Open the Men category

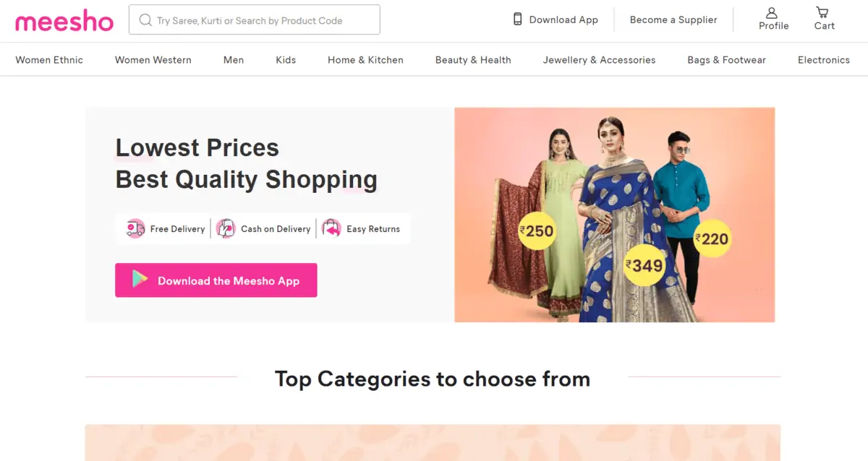click(x=234, y=60)
